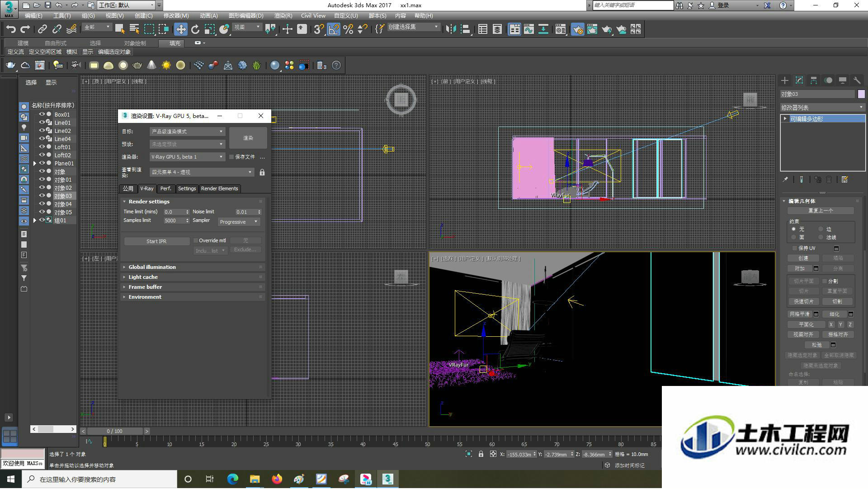Activate the Select and Rotate tool

[x=195, y=29]
